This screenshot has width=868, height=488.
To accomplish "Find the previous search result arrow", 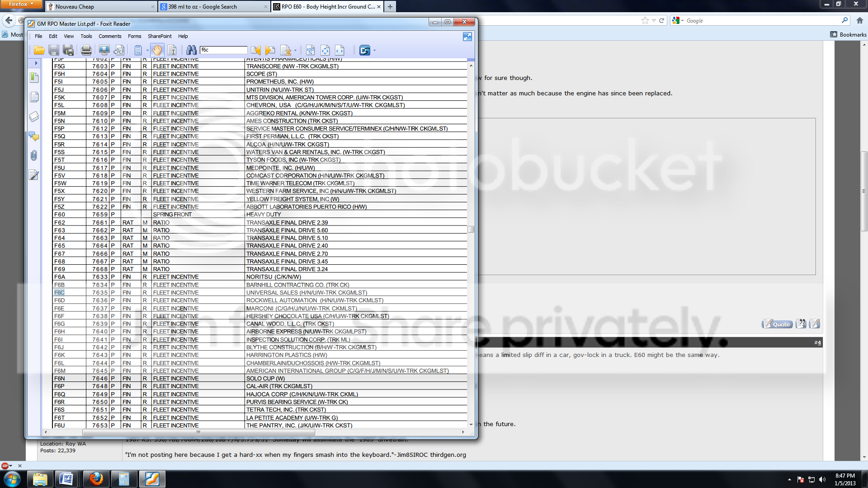I will 256,50.
